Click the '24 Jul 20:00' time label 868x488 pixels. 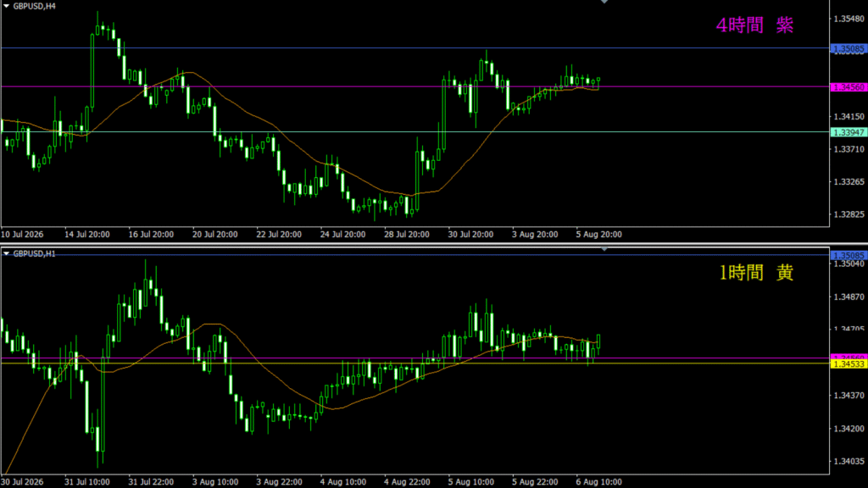342,235
